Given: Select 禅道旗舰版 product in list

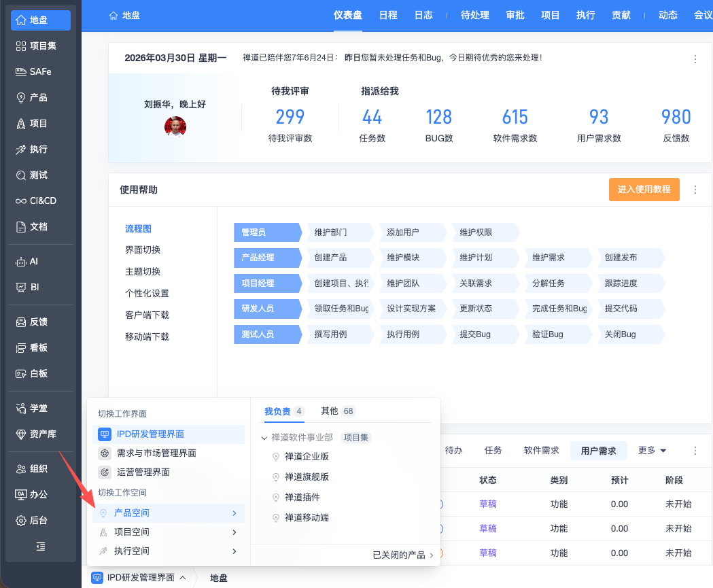Looking at the screenshot, I should click(307, 477).
